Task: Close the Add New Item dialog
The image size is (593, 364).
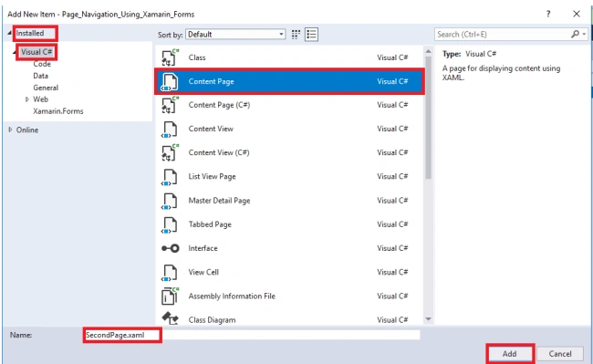Action: tap(577, 14)
